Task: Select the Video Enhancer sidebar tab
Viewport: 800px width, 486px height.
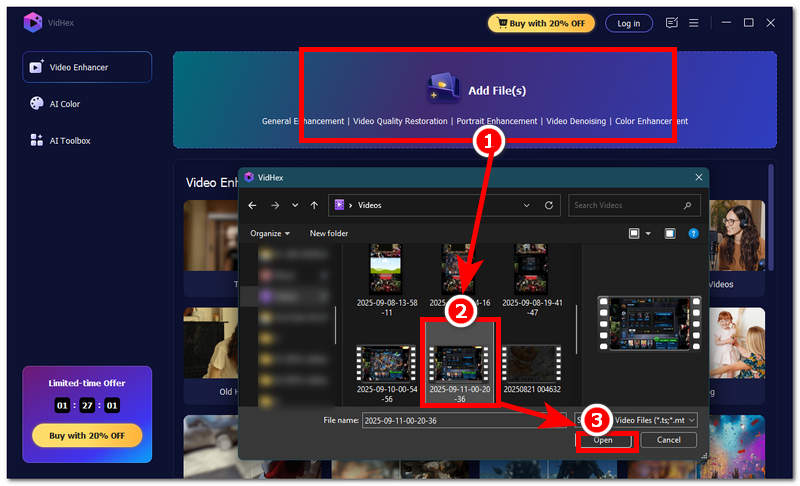Action: click(x=88, y=67)
